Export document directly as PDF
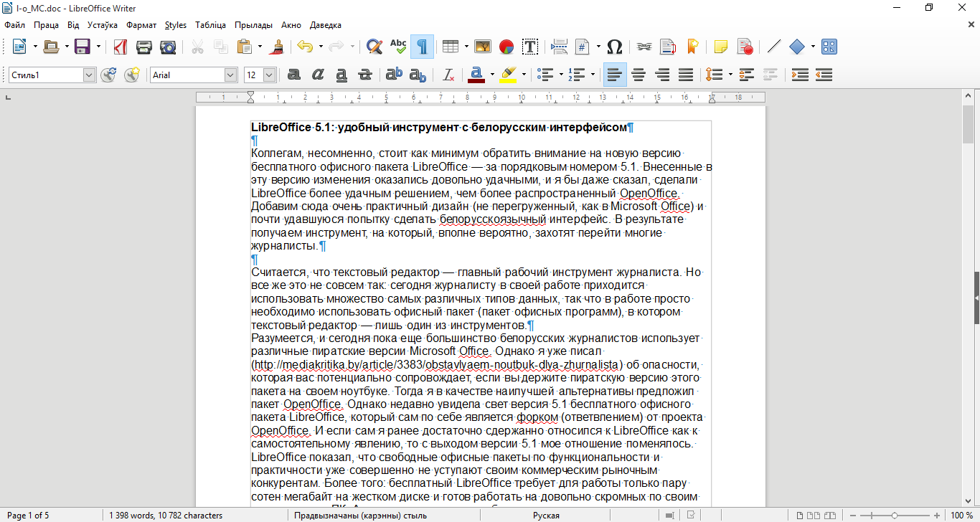The height and width of the screenshot is (522, 980). coord(121,47)
